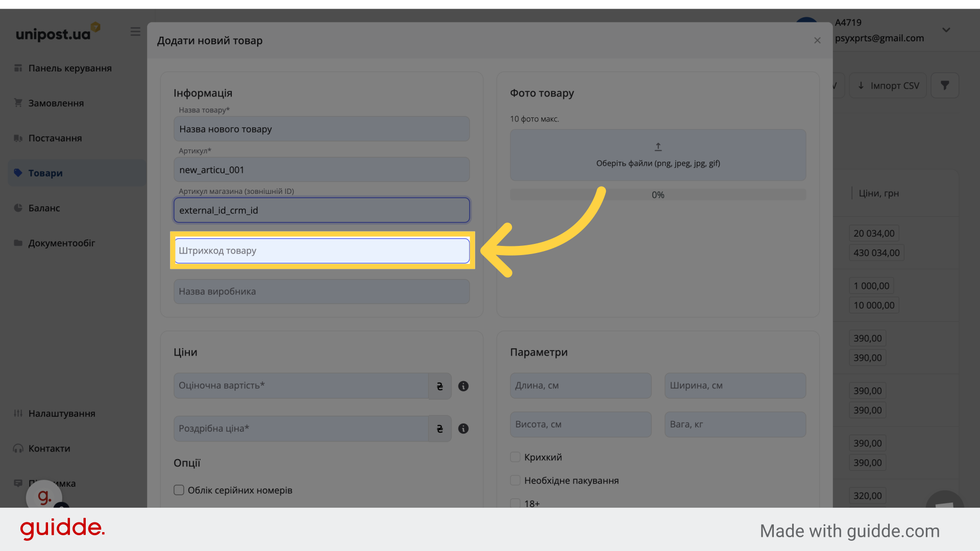Click the A4719 account ID text
Image resolution: width=980 pixels, height=551 pixels.
[x=848, y=22]
